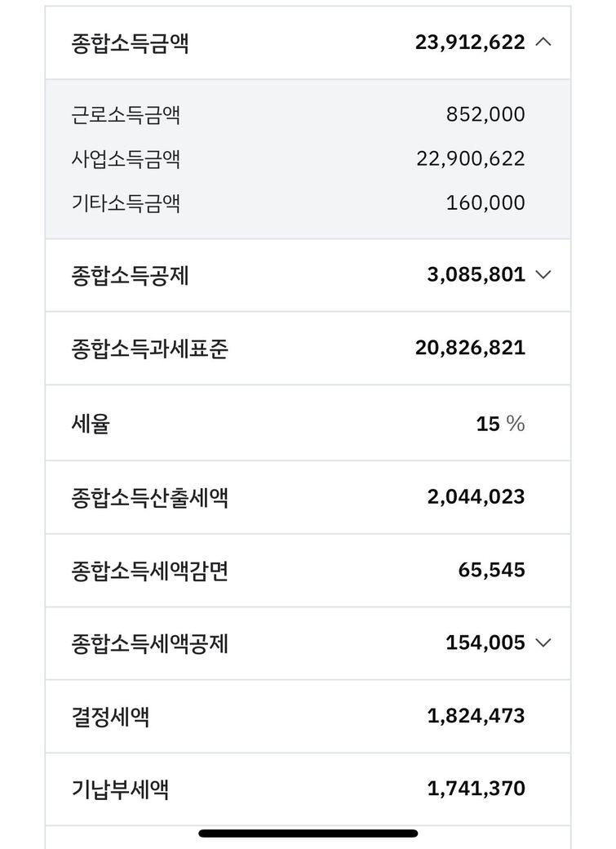
Task: Click the 20,826,821 tax base amount
Action: 470,349
